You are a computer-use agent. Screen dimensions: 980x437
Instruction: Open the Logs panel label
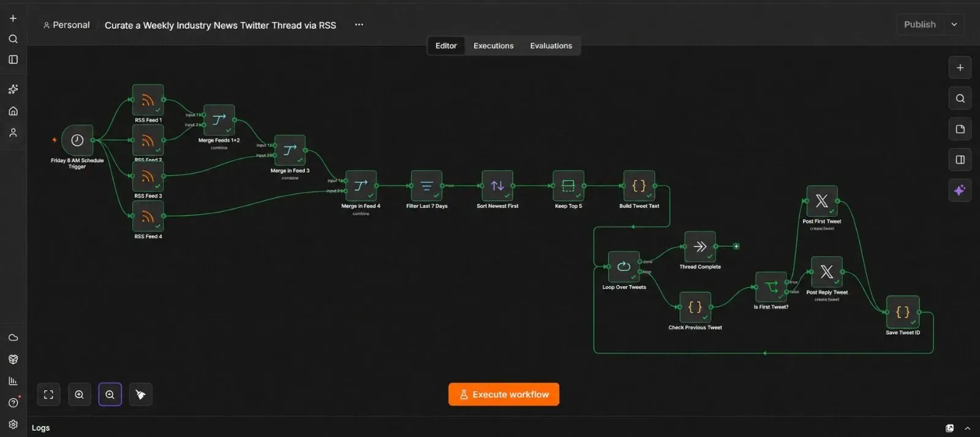(x=41, y=428)
